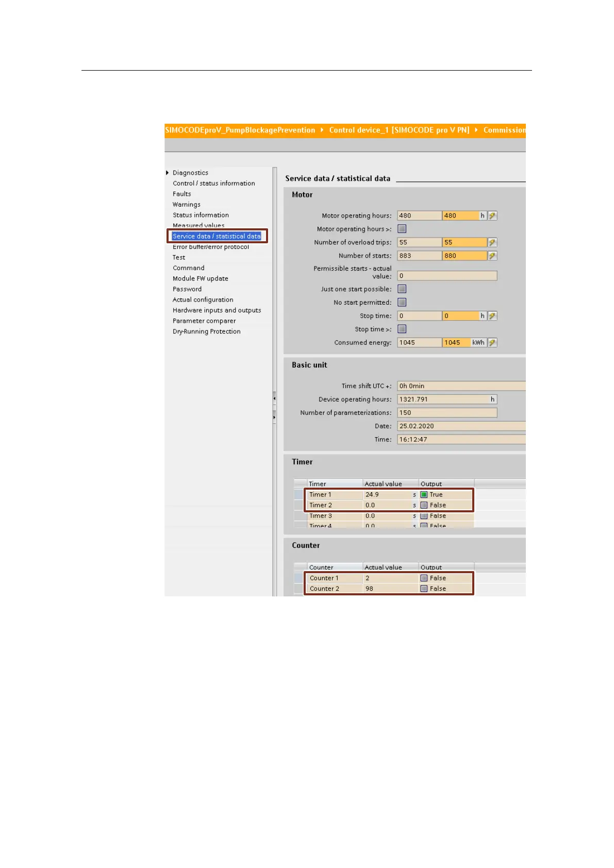614x868 pixels.
Task: Click SIMOCODEproV_PumpBlockagePrevention breadcrumb
Action: click(x=240, y=130)
